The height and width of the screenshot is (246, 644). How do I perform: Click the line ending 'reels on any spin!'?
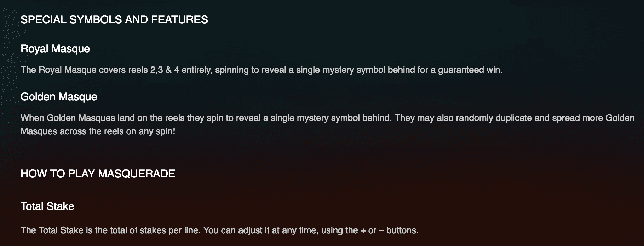click(x=98, y=131)
